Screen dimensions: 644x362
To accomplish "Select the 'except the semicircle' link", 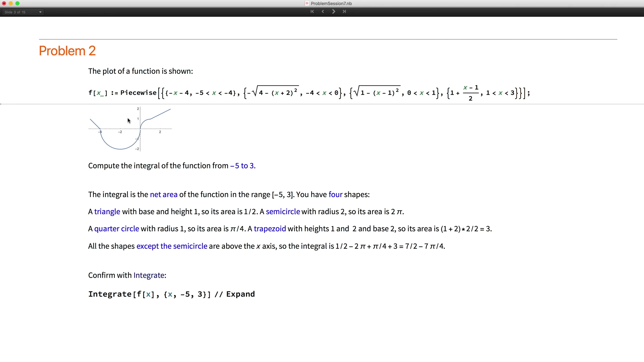I will [172, 246].
